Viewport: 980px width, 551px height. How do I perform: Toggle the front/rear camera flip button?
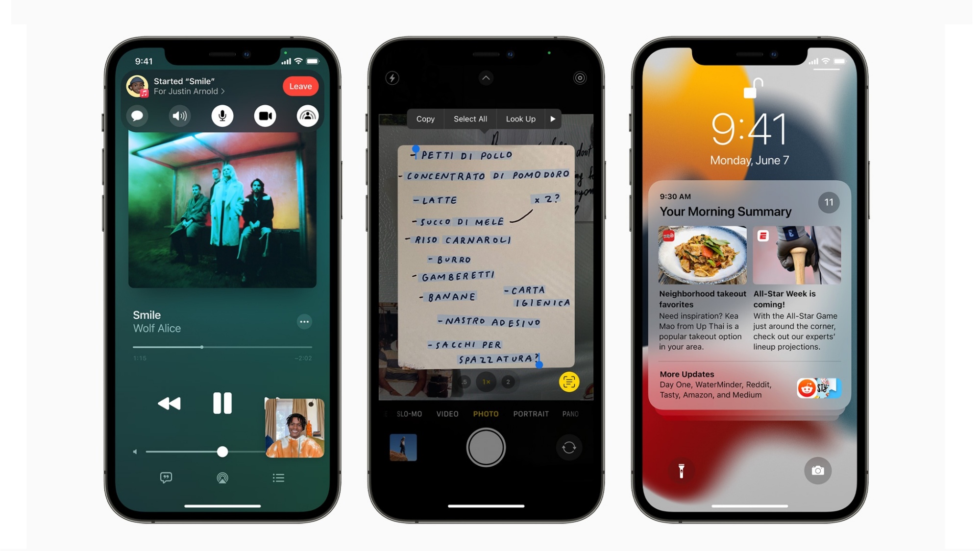pos(569,447)
